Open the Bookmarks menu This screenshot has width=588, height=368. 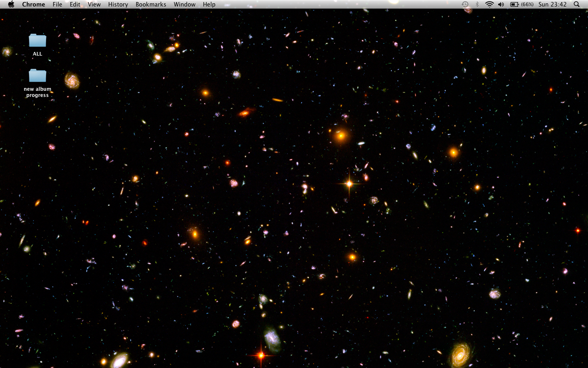tap(151, 4)
